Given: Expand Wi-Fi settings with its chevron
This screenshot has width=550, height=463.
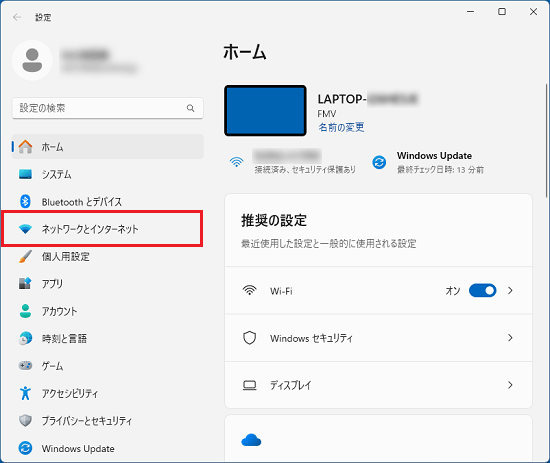Looking at the screenshot, I should (x=510, y=290).
